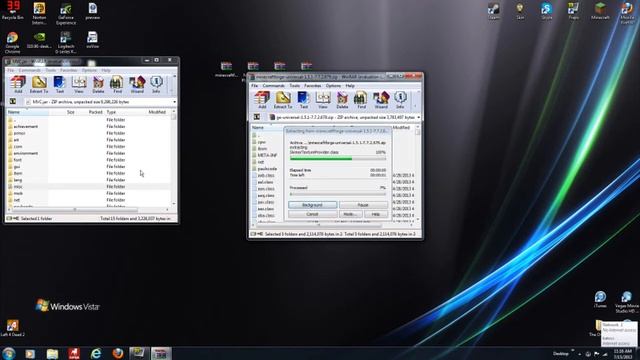
Task: Click Delete icon in MVC.jar window
Action: pyautogui.click(x=98, y=84)
